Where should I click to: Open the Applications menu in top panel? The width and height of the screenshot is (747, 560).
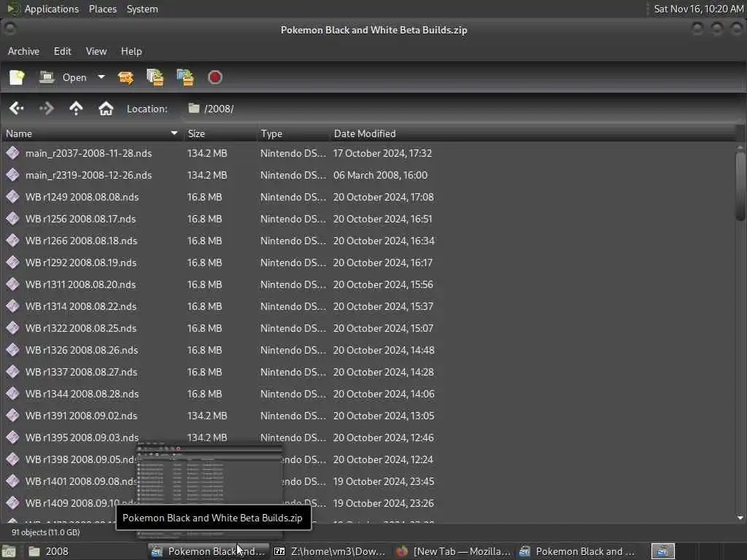pyautogui.click(x=52, y=9)
